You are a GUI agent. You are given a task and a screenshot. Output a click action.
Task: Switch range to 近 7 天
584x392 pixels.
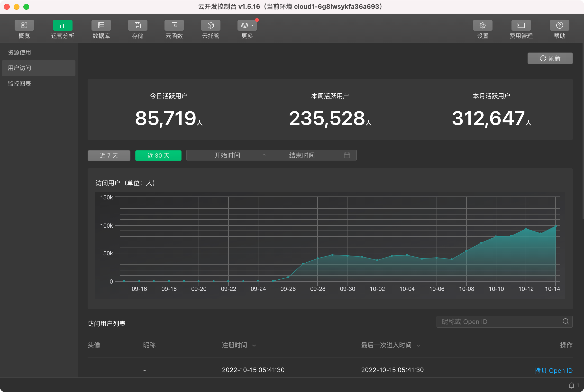(x=109, y=155)
